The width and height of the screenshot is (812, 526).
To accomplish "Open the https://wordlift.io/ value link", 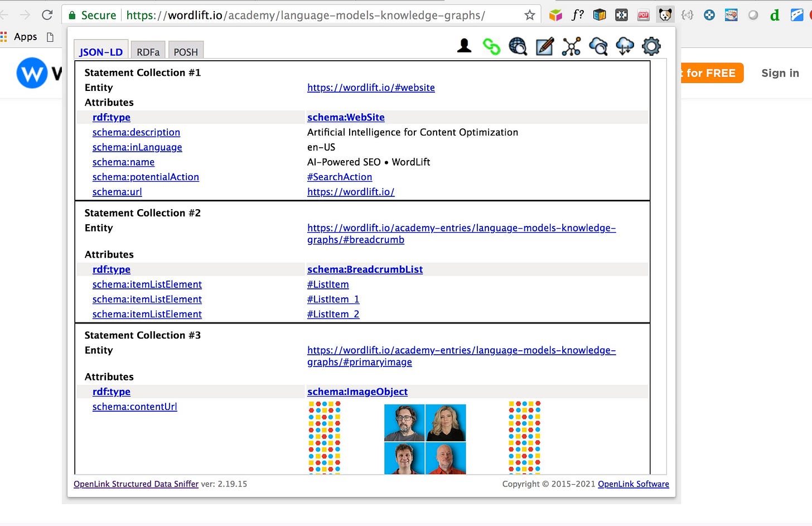I will tap(351, 192).
